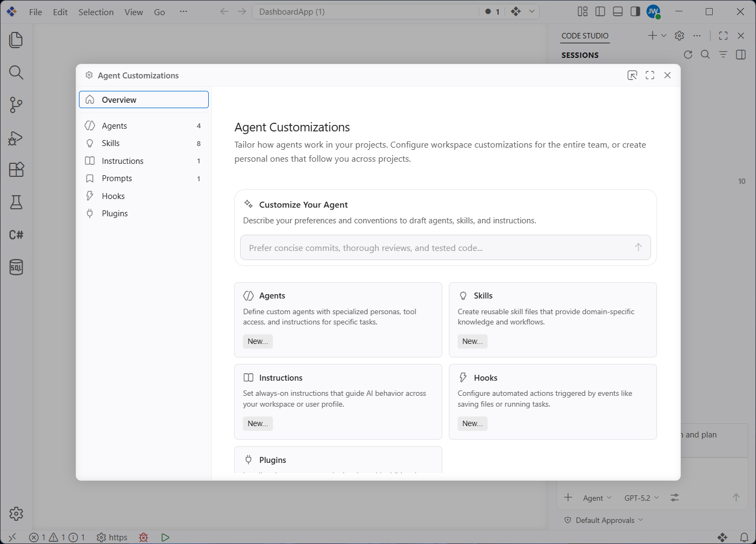The width and height of the screenshot is (756, 544).
Task: Open dialog in editor using the arrow icon
Action: pyautogui.click(x=632, y=75)
